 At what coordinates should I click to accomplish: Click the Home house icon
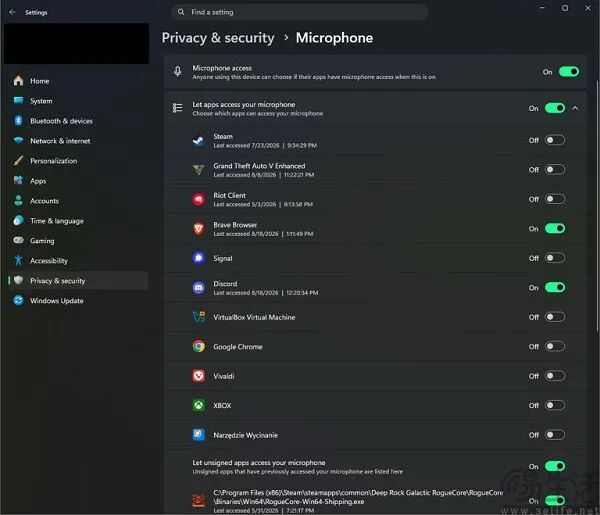pos(18,81)
